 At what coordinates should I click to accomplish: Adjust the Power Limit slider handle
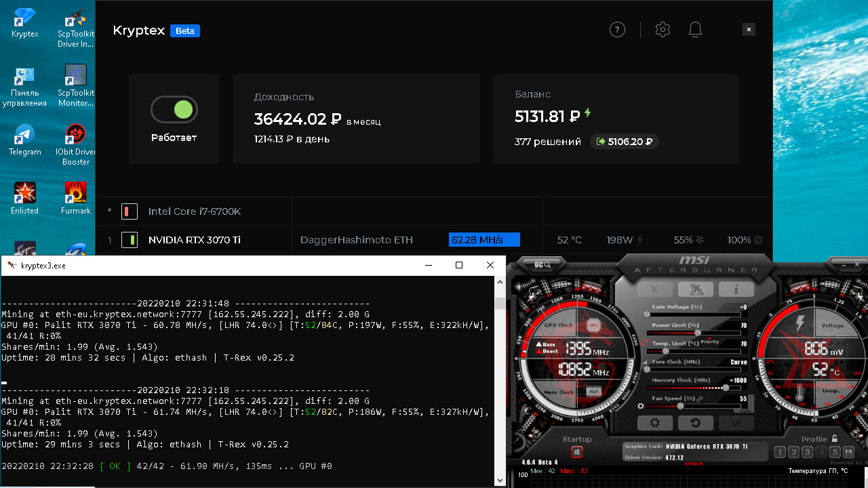[698, 333]
